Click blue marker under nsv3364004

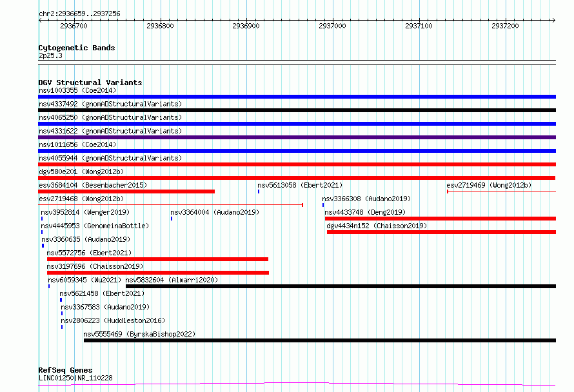(x=172, y=219)
